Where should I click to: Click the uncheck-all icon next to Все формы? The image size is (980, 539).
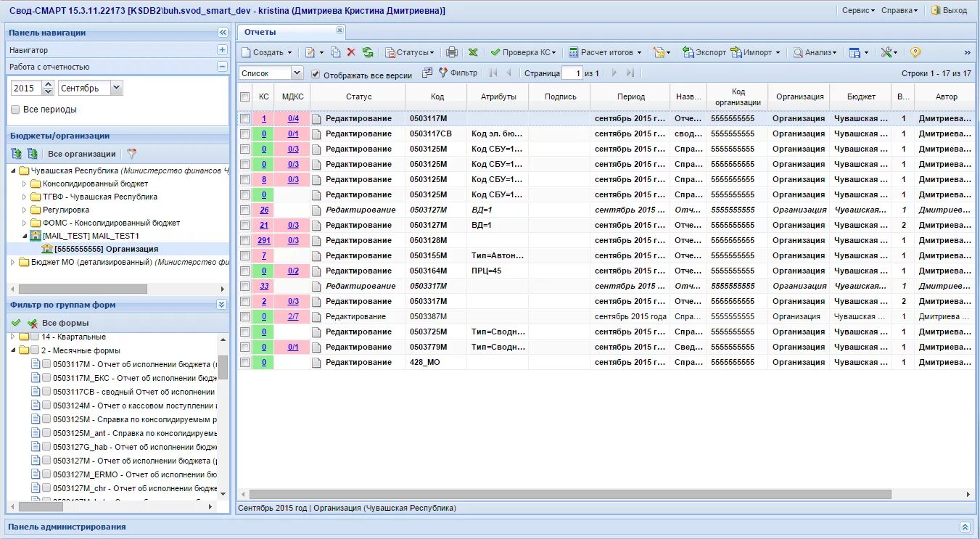(x=32, y=323)
